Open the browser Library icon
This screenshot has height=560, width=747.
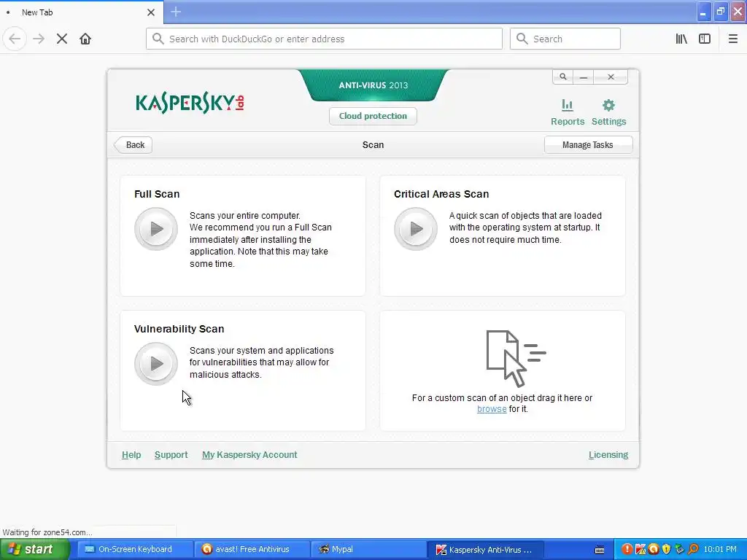681,39
